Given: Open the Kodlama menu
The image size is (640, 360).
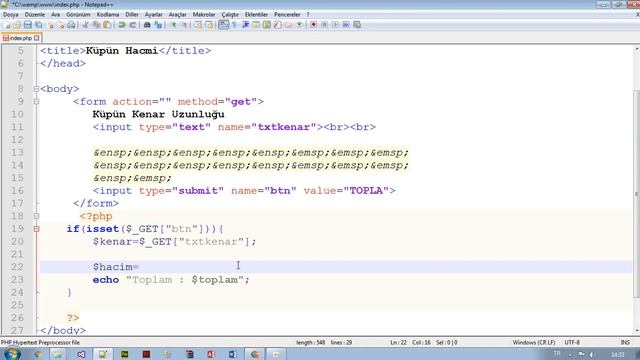Looking at the screenshot, I should pyautogui.click(x=108, y=15).
